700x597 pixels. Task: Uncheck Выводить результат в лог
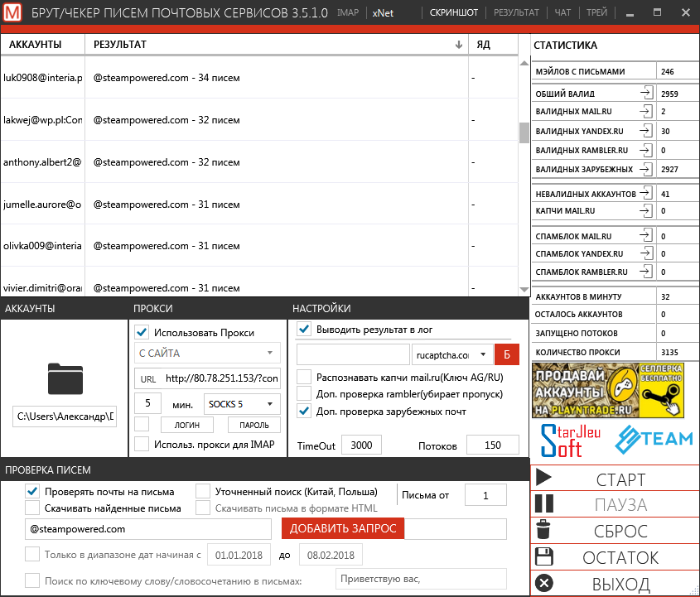click(304, 329)
